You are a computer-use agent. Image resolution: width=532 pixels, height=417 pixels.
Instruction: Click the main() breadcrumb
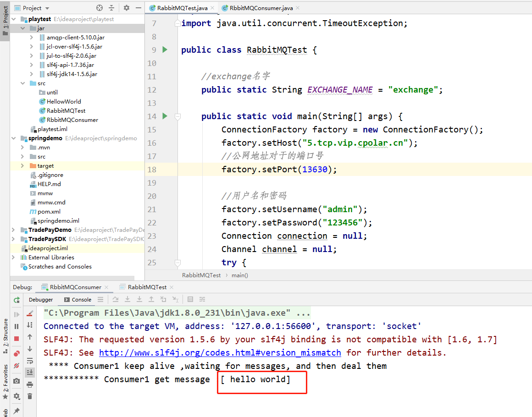(239, 275)
